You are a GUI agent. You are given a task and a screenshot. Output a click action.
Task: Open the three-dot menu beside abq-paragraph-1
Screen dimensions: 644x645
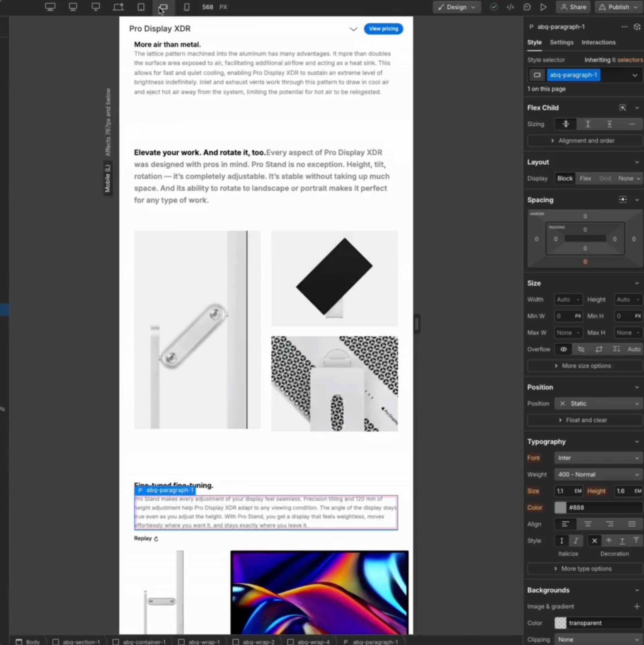(x=624, y=27)
